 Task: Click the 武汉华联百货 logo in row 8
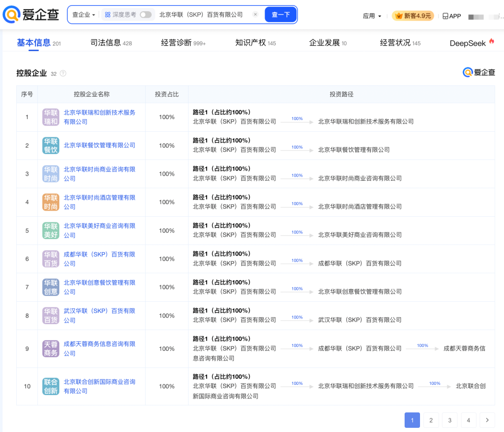(50, 315)
